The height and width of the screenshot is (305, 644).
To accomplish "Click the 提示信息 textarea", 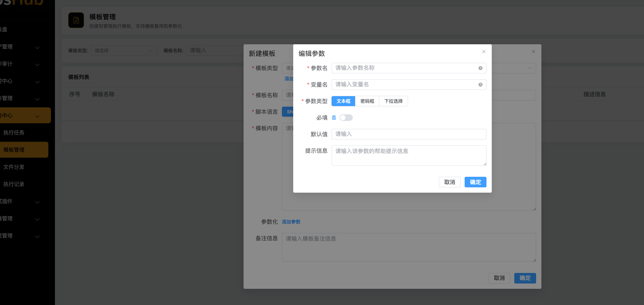I will [409, 155].
